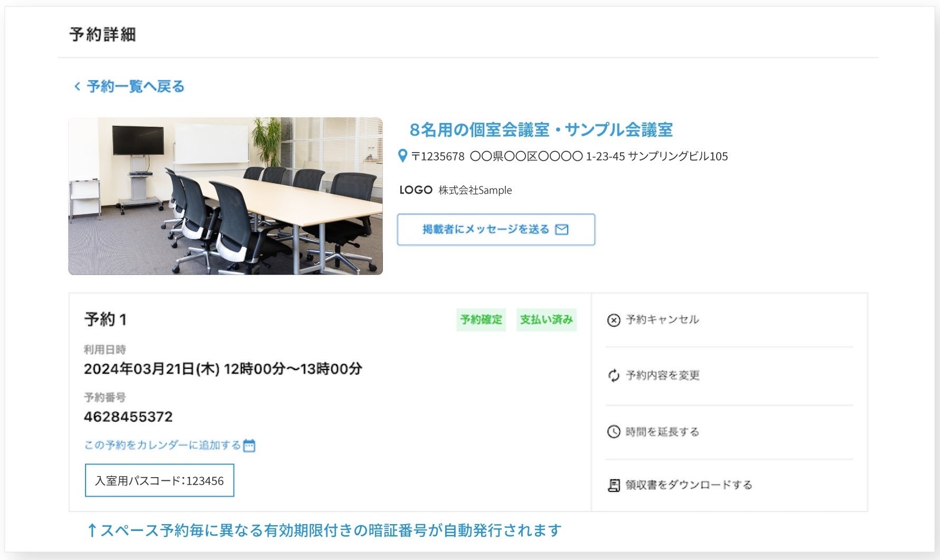Image resolution: width=940 pixels, height=560 pixels.
Task: Click the 予約詳細 page heading
Action: (103, 34)
